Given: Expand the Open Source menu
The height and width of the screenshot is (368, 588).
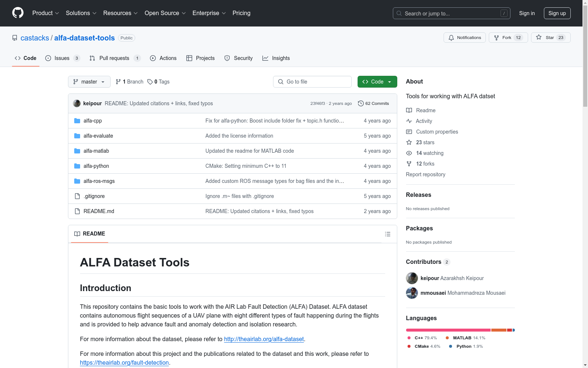Looking at the screenshot, I should (x=165, y=13).
